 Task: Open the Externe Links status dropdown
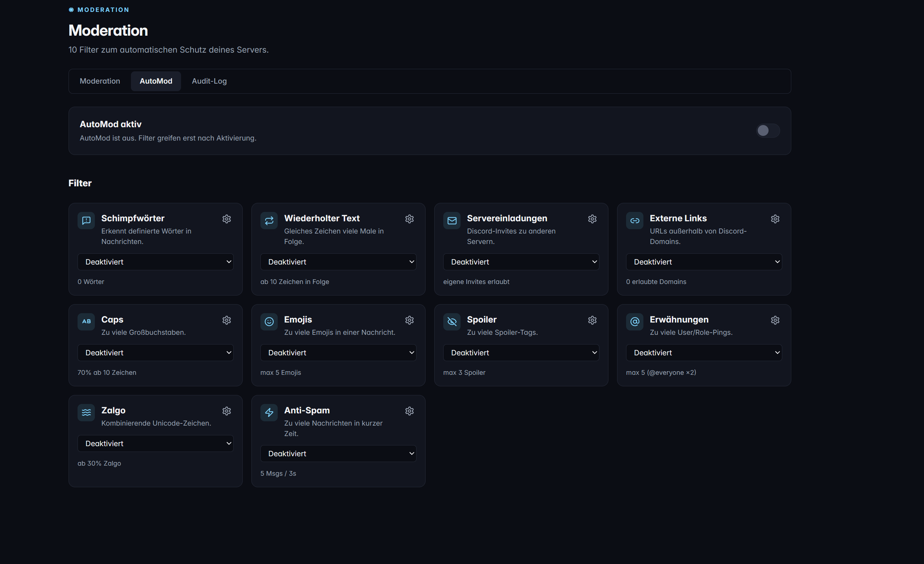click(x=704, y=262)
